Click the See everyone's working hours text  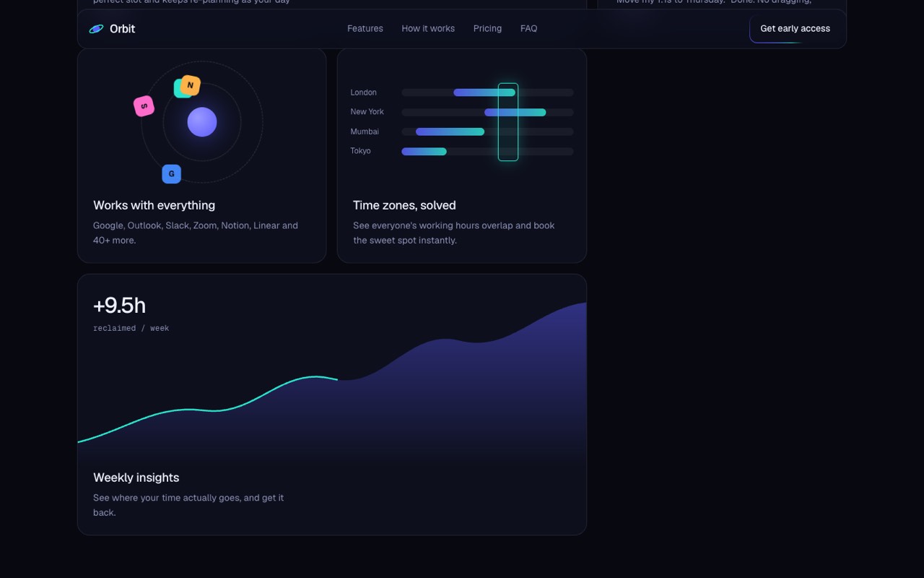pos(453,233)
